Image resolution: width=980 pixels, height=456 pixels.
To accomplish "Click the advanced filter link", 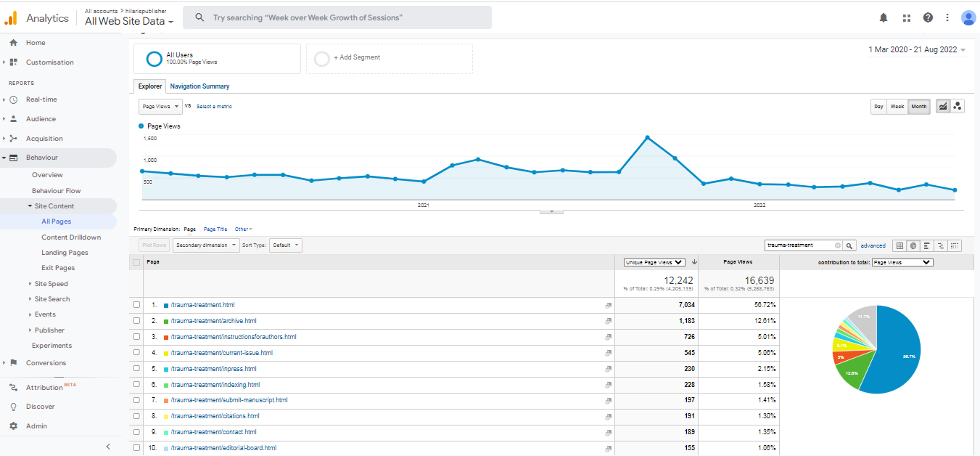I will point(873,245).
